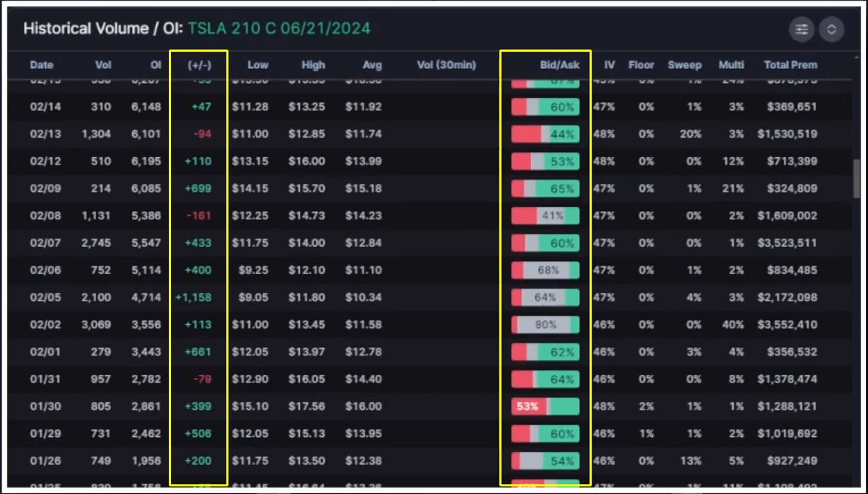Click the $17.56 high price value
The height and width of the screenshot is (494, 868).
[307, 406]
